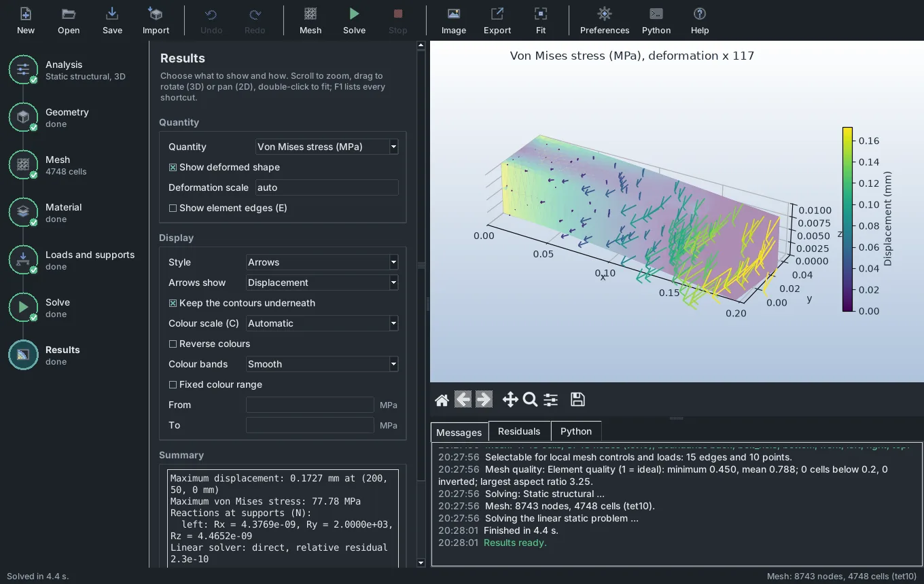Save the figure using the plot floppy icon
Viewport: 924px width, 584px height.
point(577,400)
